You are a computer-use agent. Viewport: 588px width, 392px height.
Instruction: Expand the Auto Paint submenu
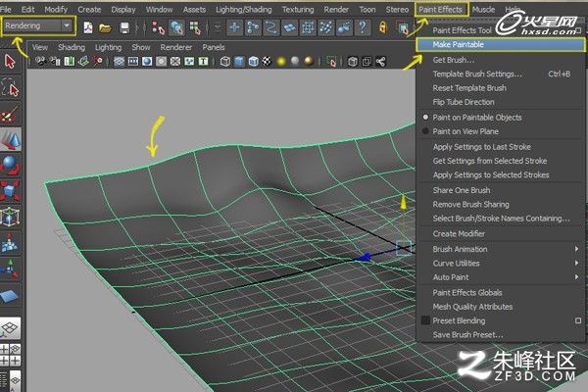coord(500,277)
